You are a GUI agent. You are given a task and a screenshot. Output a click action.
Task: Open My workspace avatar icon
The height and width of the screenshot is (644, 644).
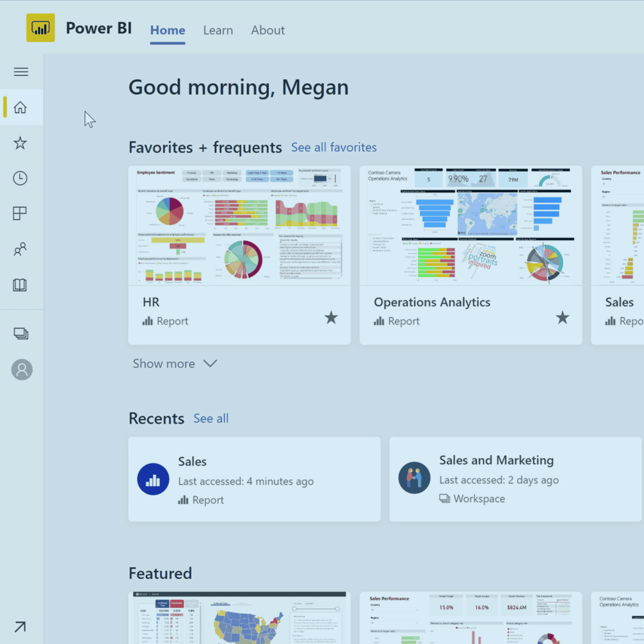point(22,369)
